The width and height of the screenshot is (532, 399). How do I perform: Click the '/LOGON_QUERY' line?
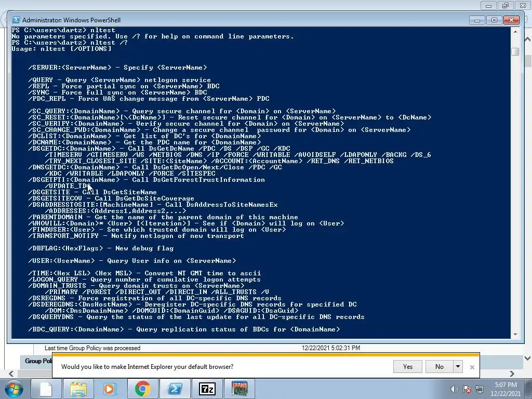144,280
